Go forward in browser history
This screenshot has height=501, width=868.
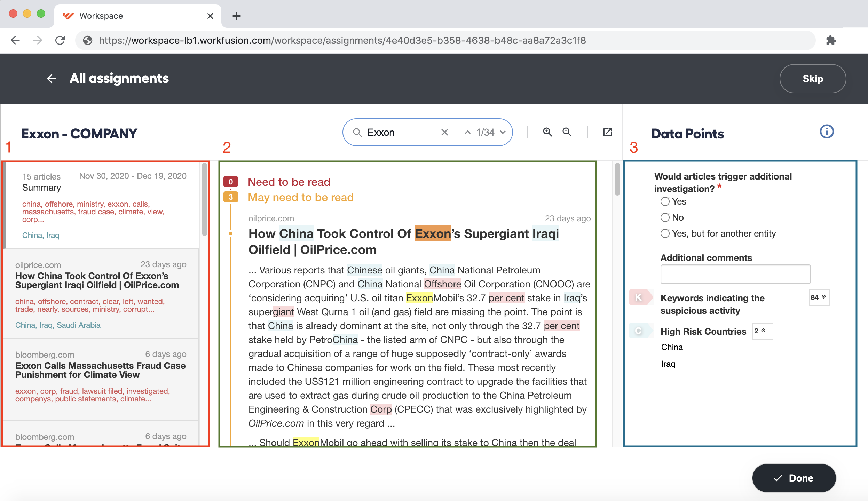pyautogui.click(x=38, y=40)
